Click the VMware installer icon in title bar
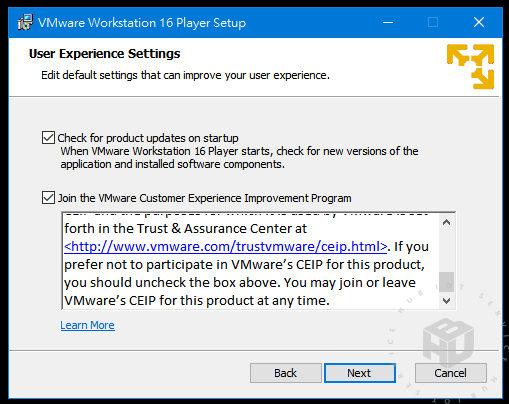 click(25, 22)
